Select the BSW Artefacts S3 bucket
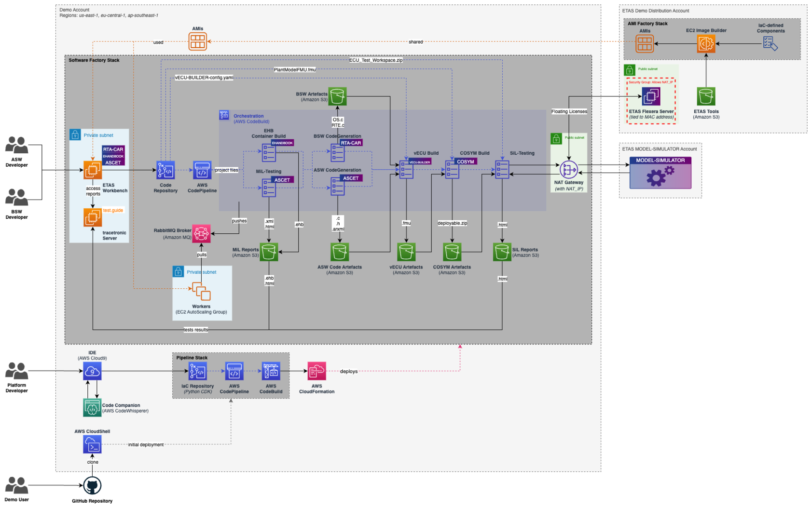Screen dimensions: 812x509 [x=337, y=96]
